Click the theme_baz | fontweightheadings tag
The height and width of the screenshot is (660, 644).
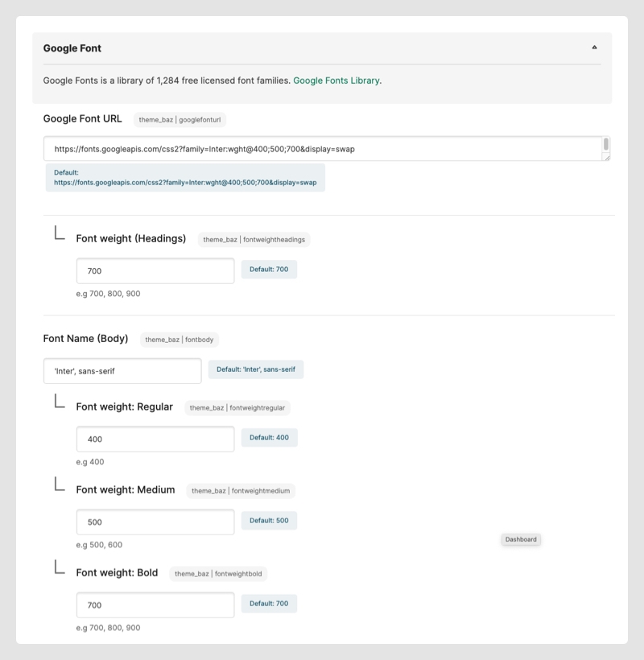pyautogui.click(x=254, y=240)
